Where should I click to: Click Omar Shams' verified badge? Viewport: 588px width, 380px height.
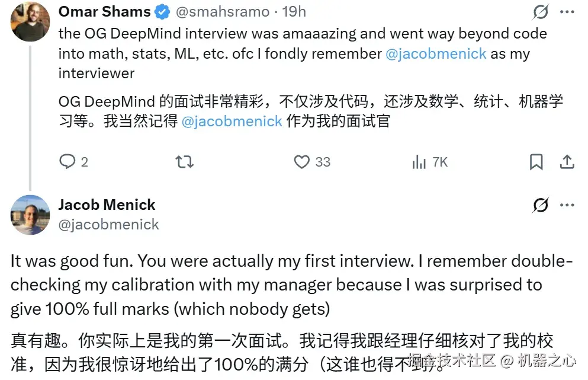coord(162,12)
